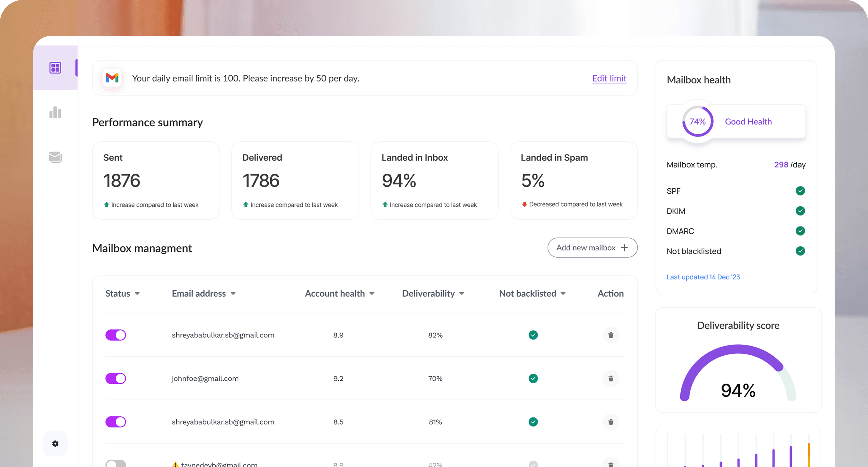Open Deliverability column dropdown
Image resolution: width=868 pixels, height=467 pixels.
(462, 294)
